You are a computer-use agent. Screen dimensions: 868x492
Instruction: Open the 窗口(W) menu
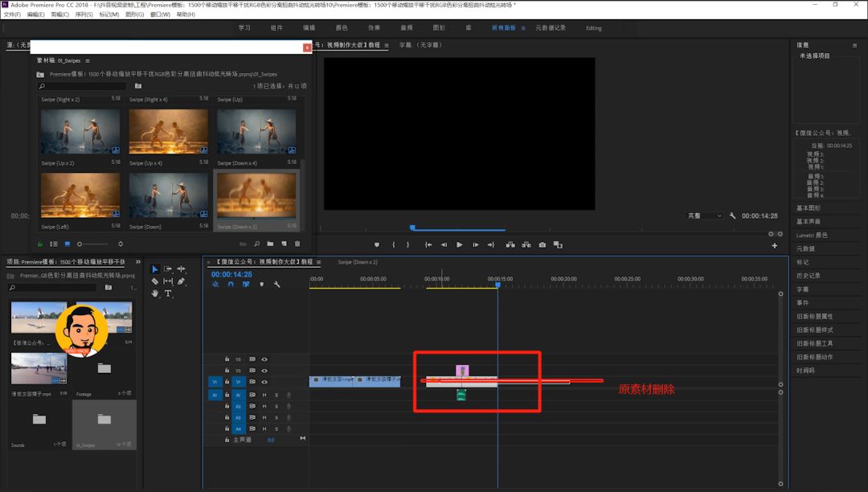tap(160, 14)
